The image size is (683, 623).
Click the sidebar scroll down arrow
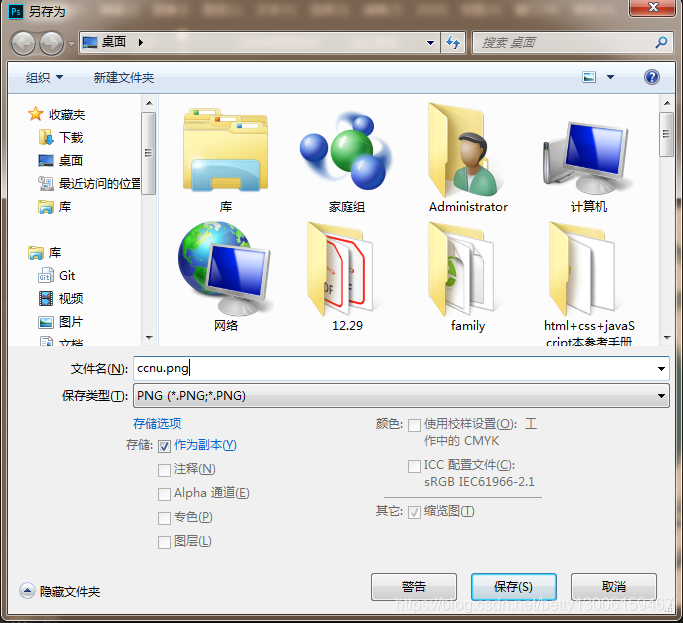coord(149,338)
